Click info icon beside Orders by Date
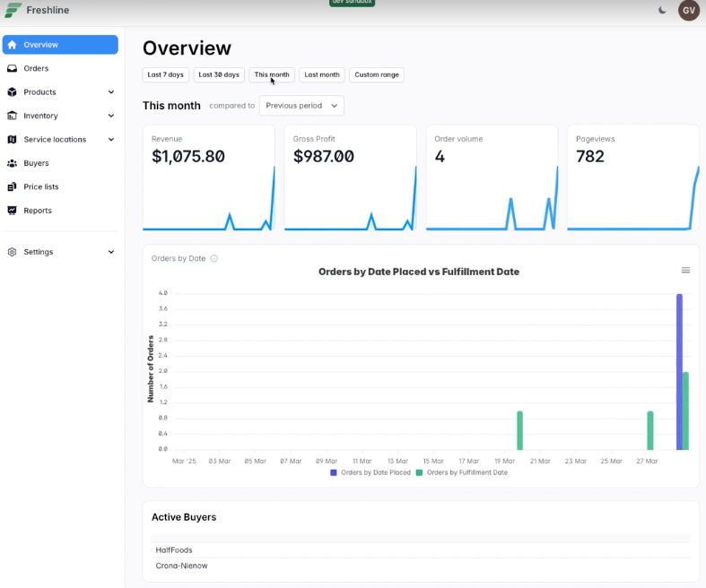The height and width of the screenshot is (588, 706). (x=214, y=258)
